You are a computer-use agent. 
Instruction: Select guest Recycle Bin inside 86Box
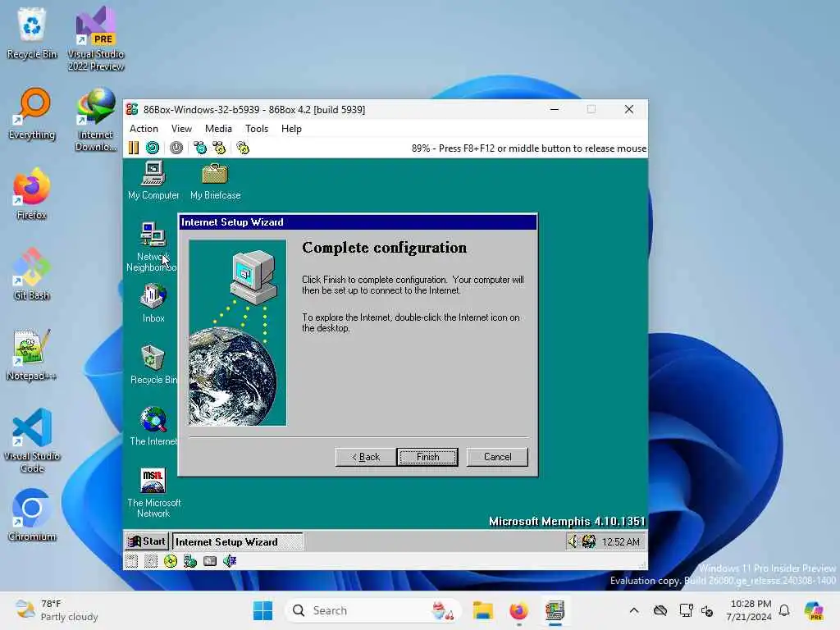pos(153,365)
